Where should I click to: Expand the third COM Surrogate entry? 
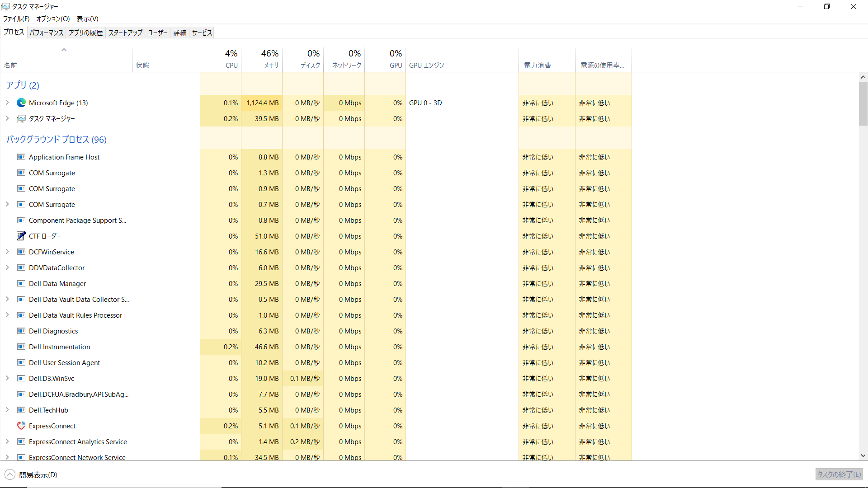point(7,204)
